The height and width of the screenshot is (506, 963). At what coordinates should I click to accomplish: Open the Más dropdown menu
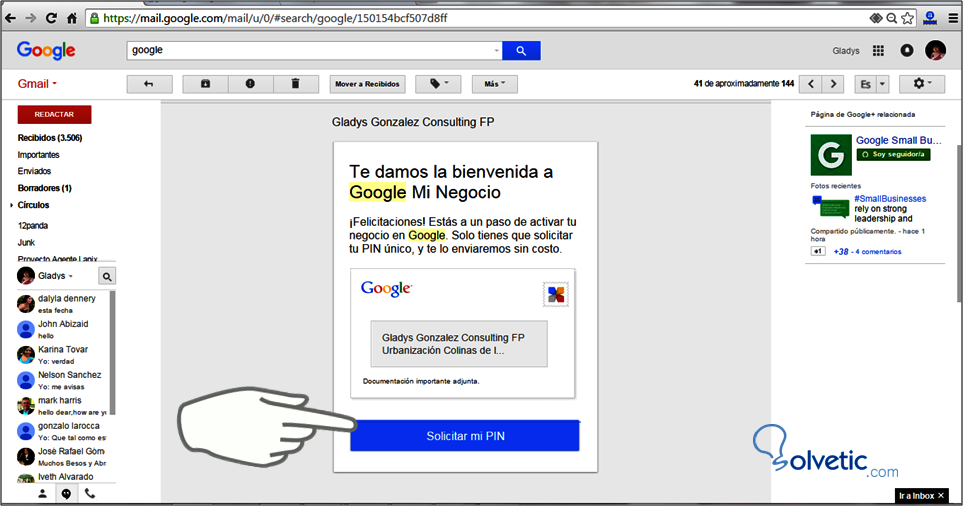[x=494, y=84]
